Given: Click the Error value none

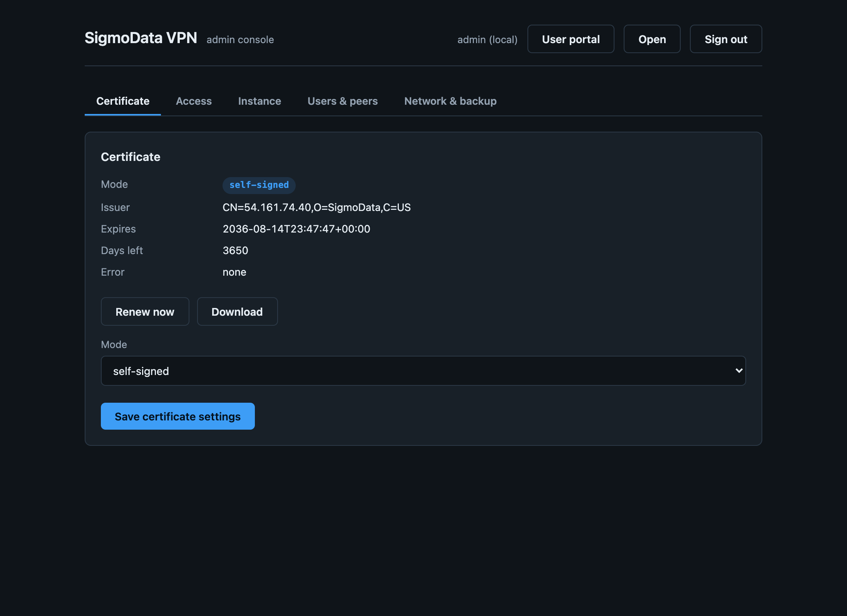Looking at the screenshot, I should [x=234, y=272].
